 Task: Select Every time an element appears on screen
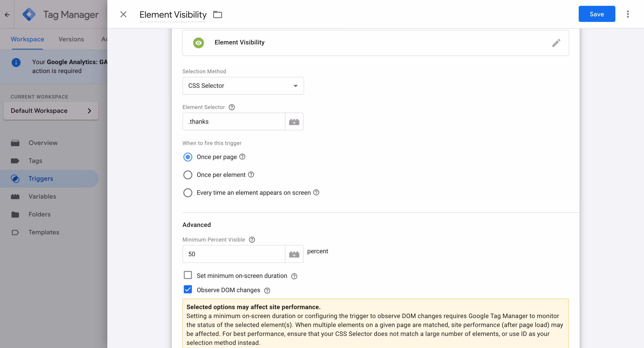[x=188, y=193]
